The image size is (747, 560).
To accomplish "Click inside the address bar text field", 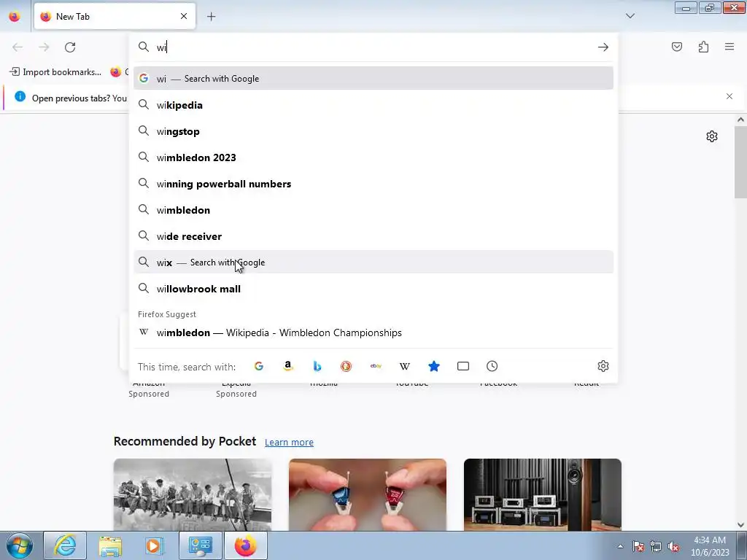I will [x=374, y=47].
